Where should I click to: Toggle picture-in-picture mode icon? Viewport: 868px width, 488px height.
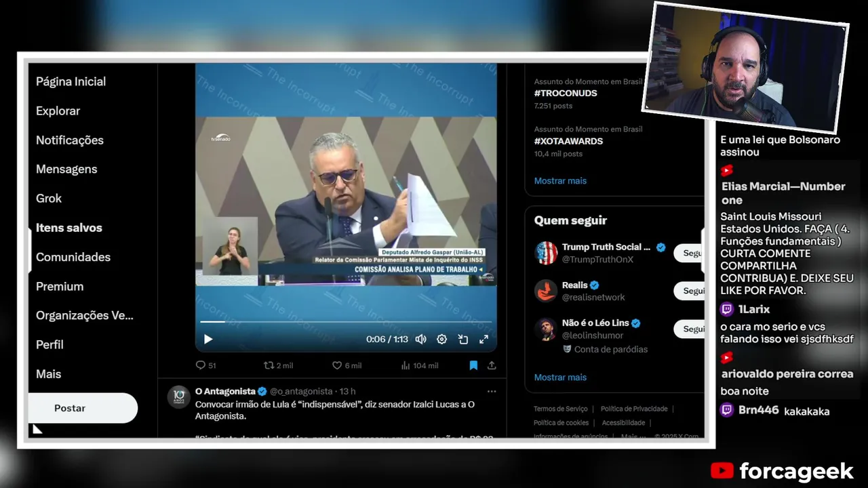(463, 339)
